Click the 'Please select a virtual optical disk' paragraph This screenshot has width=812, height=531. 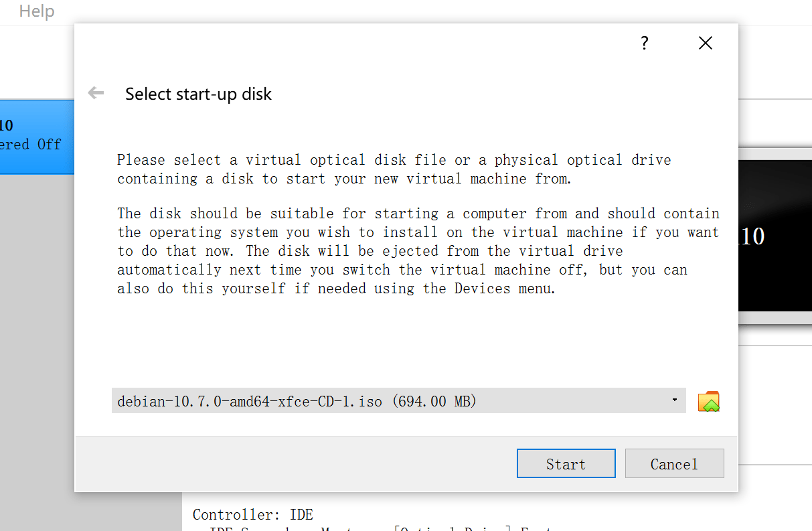click(x=394, y=169)
